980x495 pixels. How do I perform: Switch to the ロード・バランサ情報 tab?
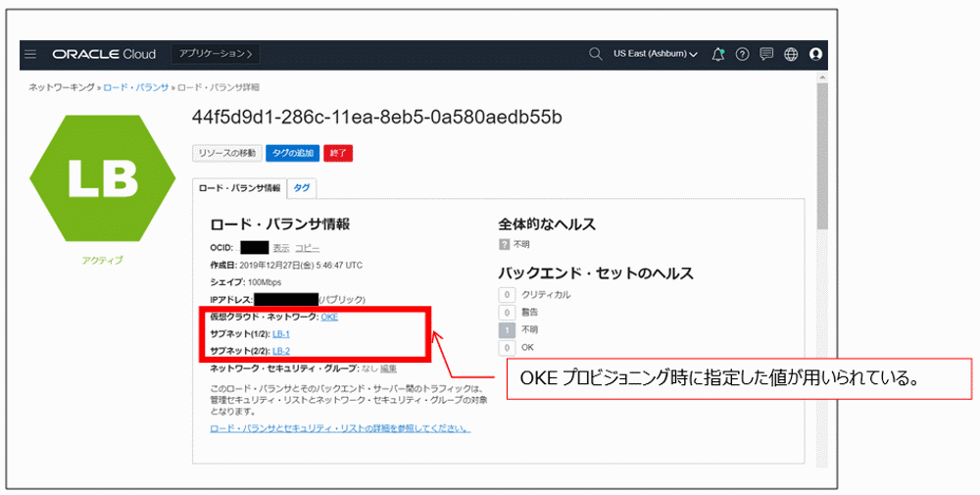(239, 188)
